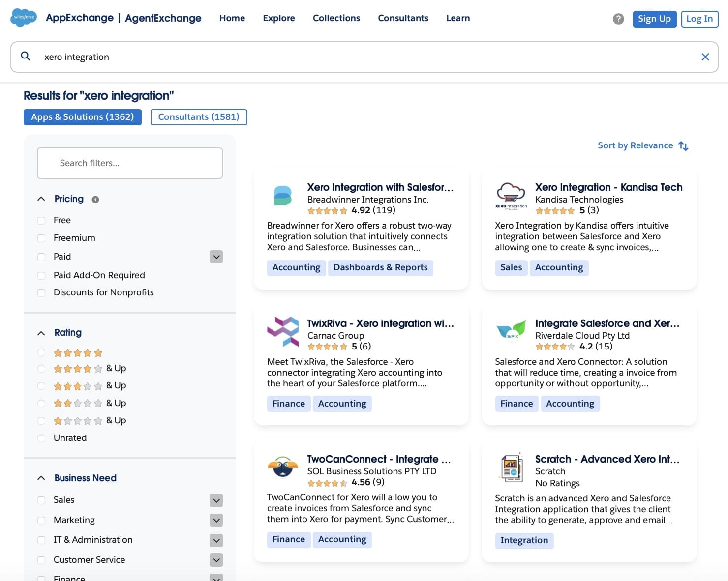Collapse the Pricing filter section
Screen dimensions: 728x581
(41, 199)
